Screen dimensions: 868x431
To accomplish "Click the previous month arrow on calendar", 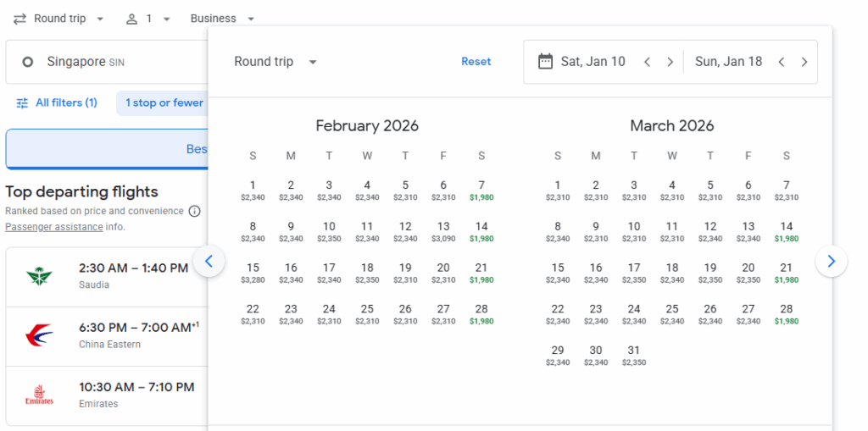I will coord(209,262).
